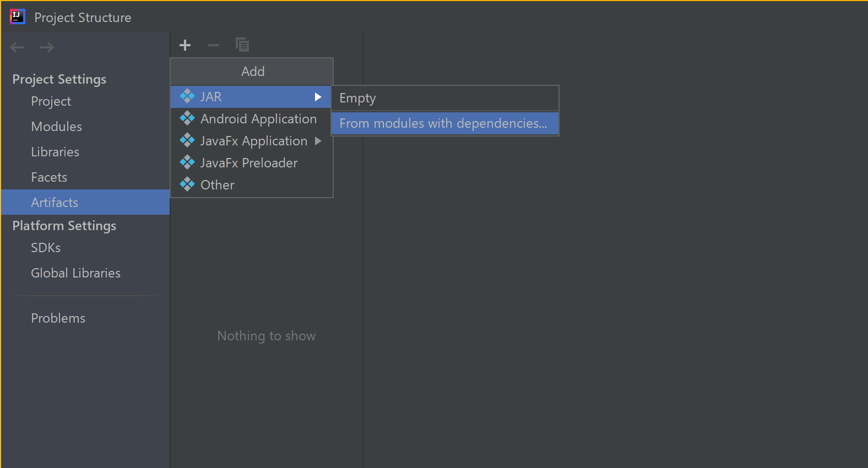Image resolution: width=868 pixels, height=468 pixels.
Task: Expand the JAR submenu arrow
Action: coord(318,97)
